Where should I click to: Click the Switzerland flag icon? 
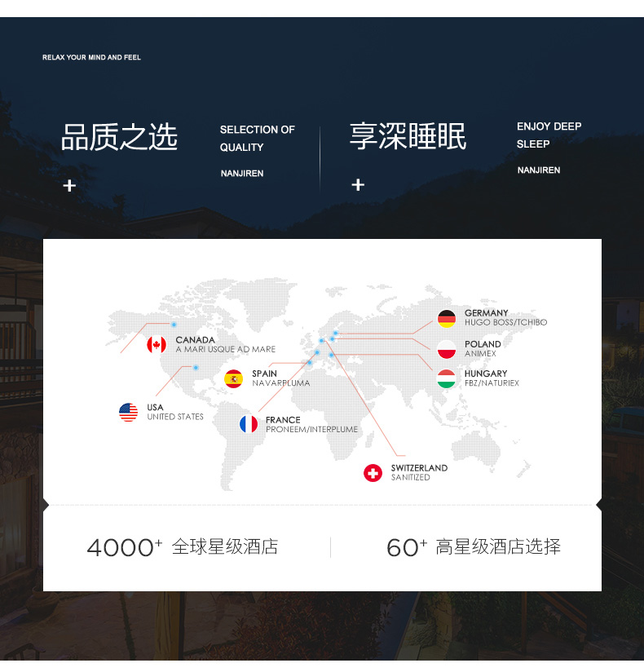[x=373, y=473]
